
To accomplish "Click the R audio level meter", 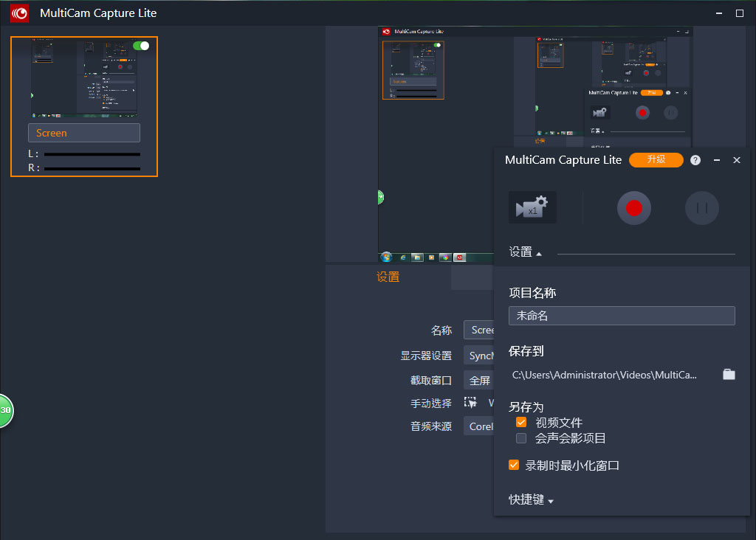I will click(92, 169).
